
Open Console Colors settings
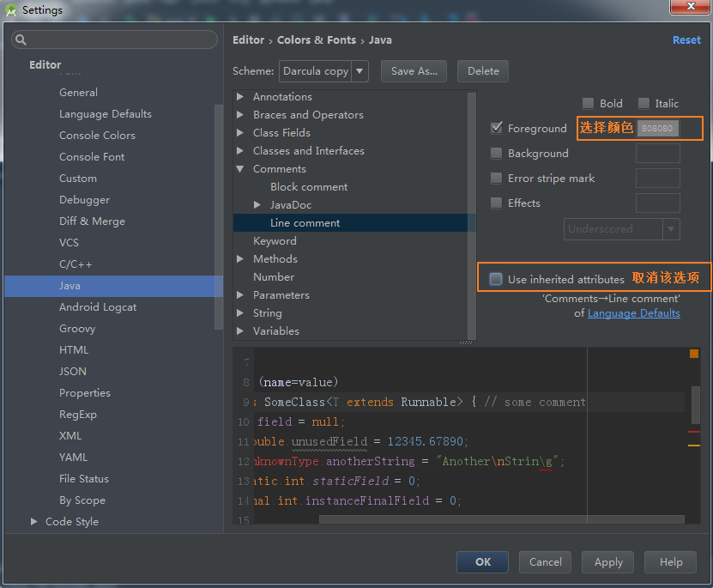[97, 135]
